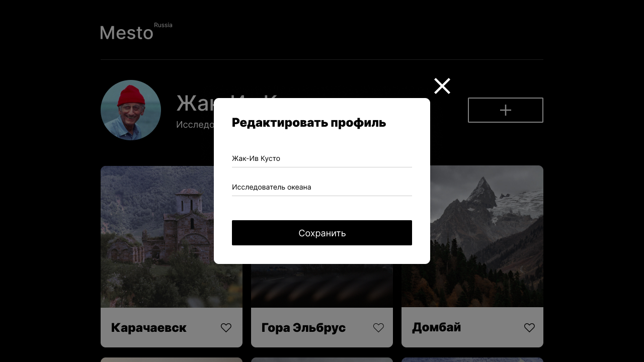This screenshot has width=644, height=362.
Task: Close the edit profile popup with the X icon
Action: tap(442, 86)
